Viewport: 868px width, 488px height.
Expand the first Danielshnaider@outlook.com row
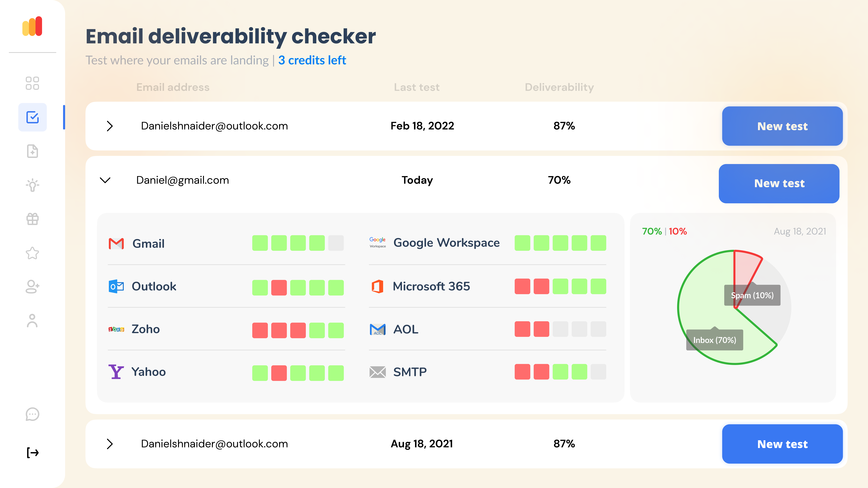point(110,126)
